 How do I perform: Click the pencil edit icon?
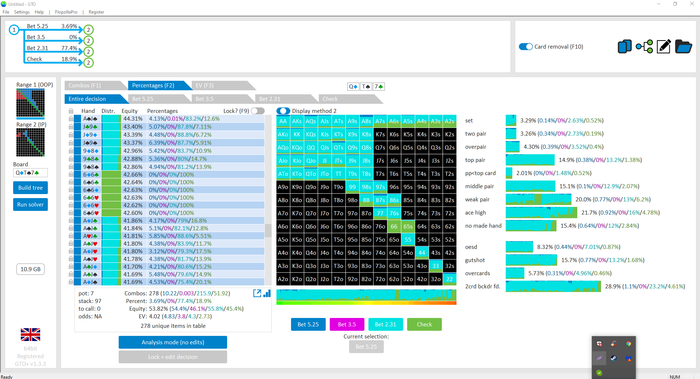(x=664, y=46)
